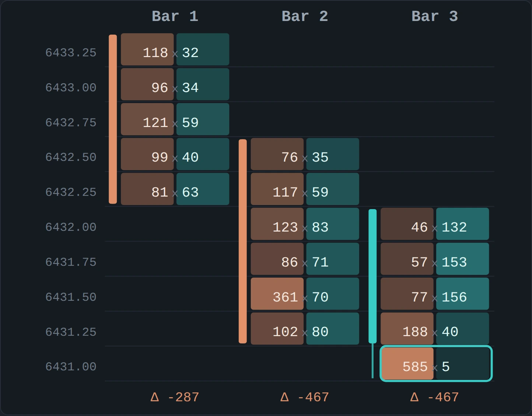Click bid cell 102 in Bar 2
Image resolution: width=532 pixels, height=416 pixels.
[277, 329]
